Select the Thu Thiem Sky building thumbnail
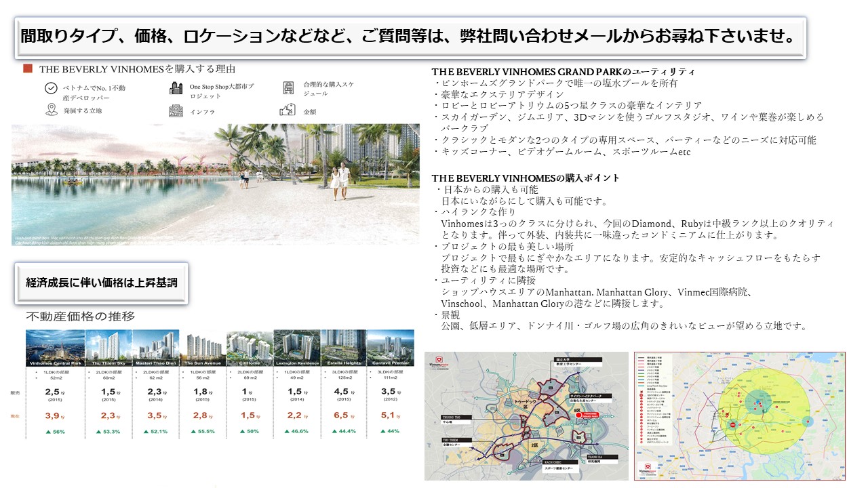The height and width of the screenshot is (488, 868). [108, 348]
